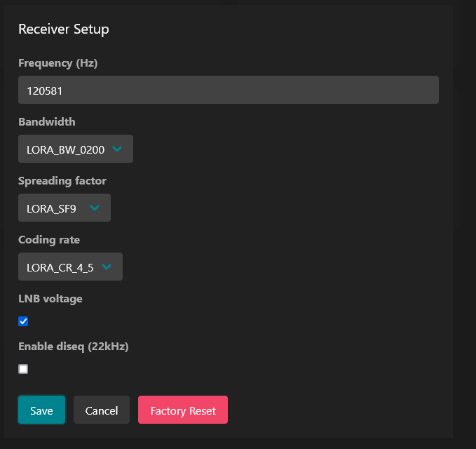Screen dimensions: 476x449
Task: Click the Coding rate label
Action: click(x=49, y=240)
